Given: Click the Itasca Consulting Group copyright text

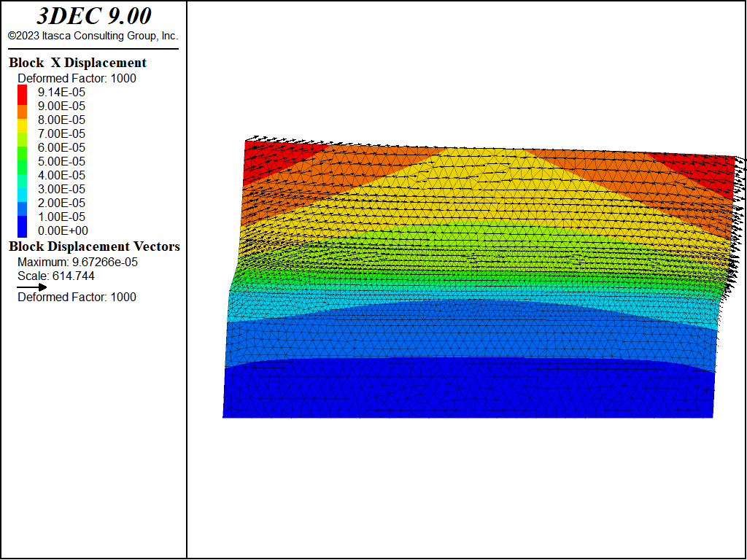Looking at the screenshot, I should (x=93, y=35).
